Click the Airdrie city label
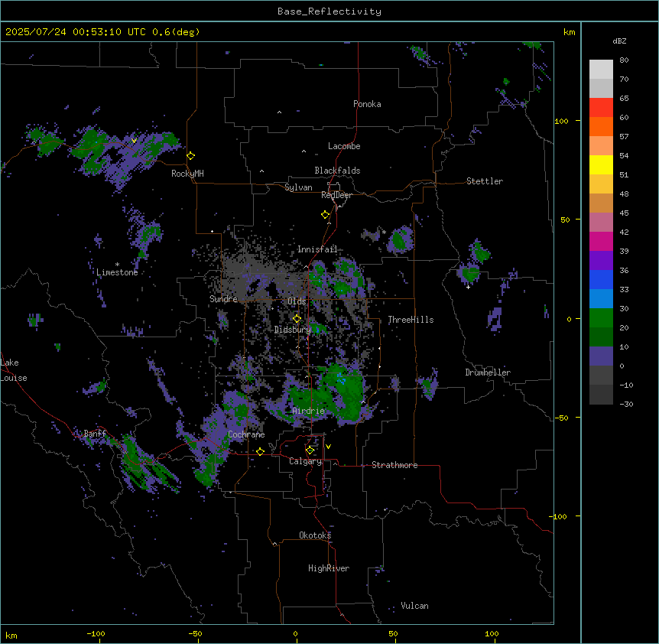The height and width of the screenshot is (644, 659). click(308, 411)
